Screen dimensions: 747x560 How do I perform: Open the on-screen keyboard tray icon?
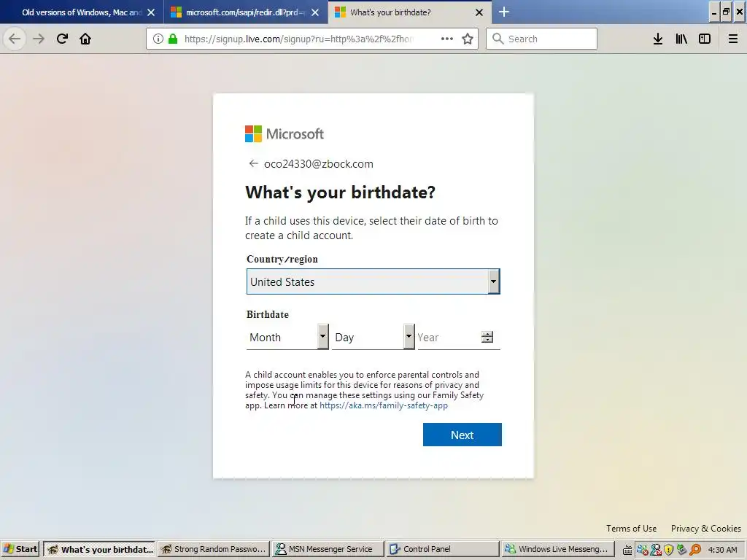627,550
